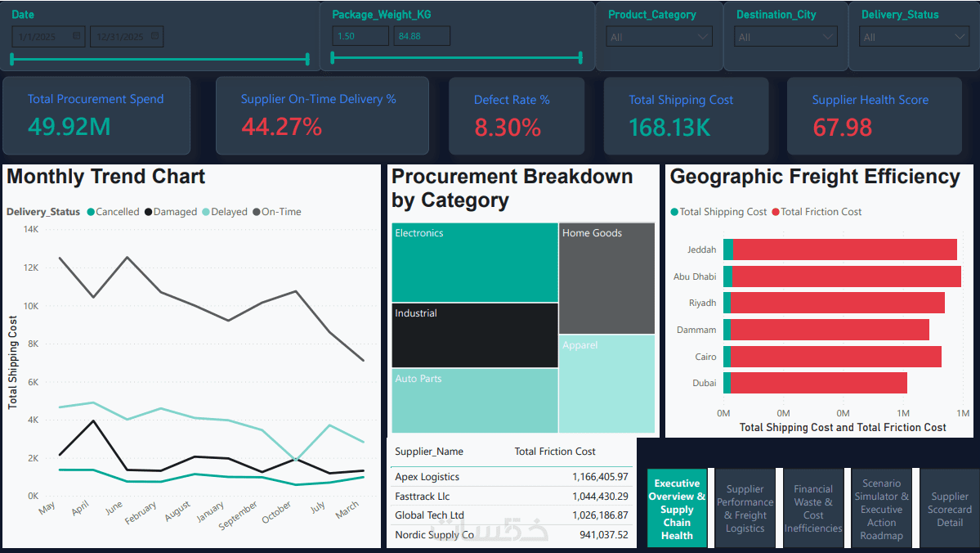Open the start date calendar picker icon
The height and width of the screenshot is (553, 980).
click(77, 36)
